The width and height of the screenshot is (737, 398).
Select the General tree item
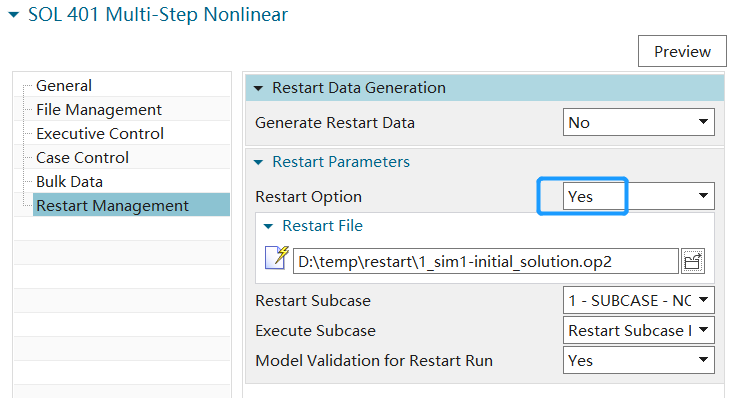[64, 86]
